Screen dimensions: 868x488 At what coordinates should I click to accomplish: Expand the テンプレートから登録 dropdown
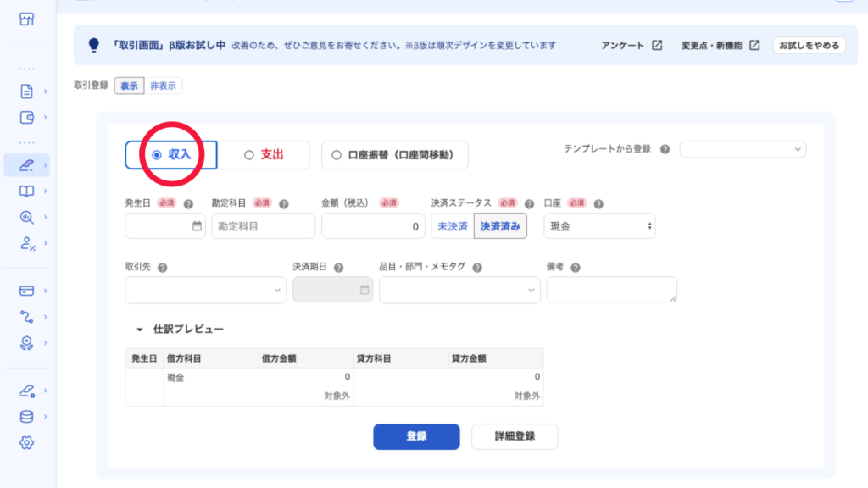click(x=743, y=149)
